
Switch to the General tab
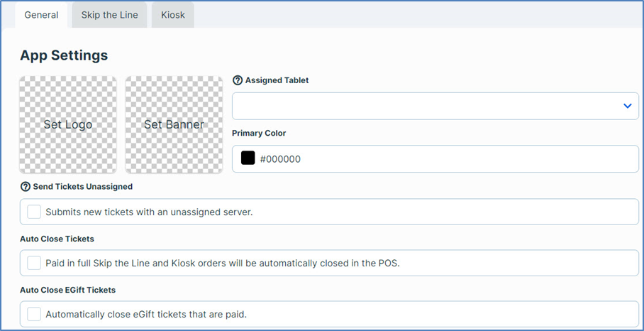tap(41, 15)
